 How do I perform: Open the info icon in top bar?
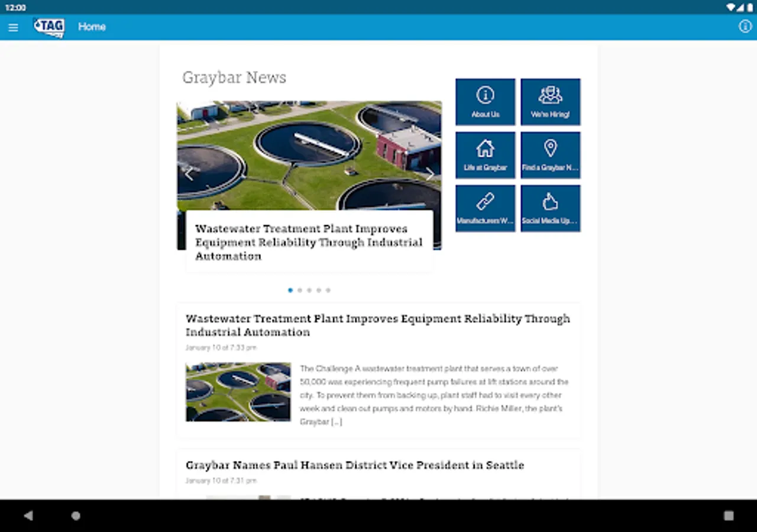point(745,27)
